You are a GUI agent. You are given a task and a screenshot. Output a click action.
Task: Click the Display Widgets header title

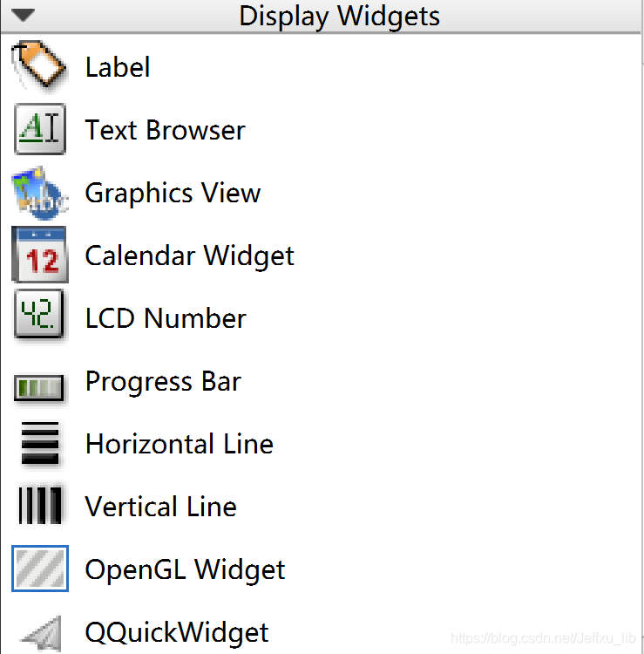339,17
